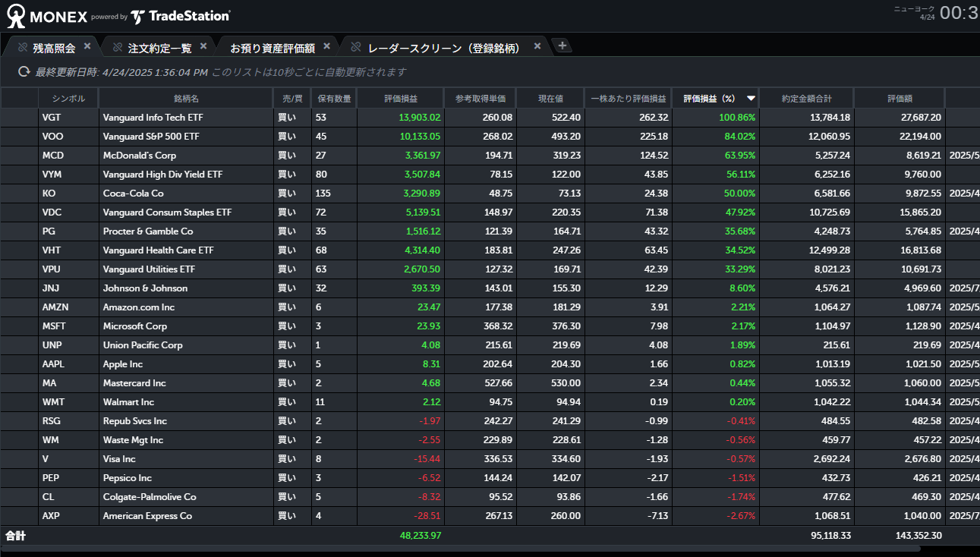Viewport: 980px width, 557px height.
Task: Sort by 保有数量 column header
Action: click(334, 99)
